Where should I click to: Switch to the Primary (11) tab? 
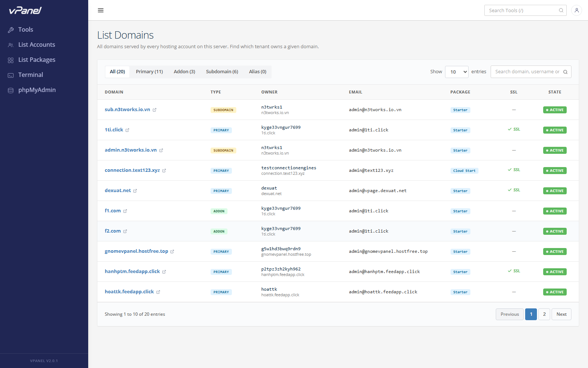tap(149, 72)
